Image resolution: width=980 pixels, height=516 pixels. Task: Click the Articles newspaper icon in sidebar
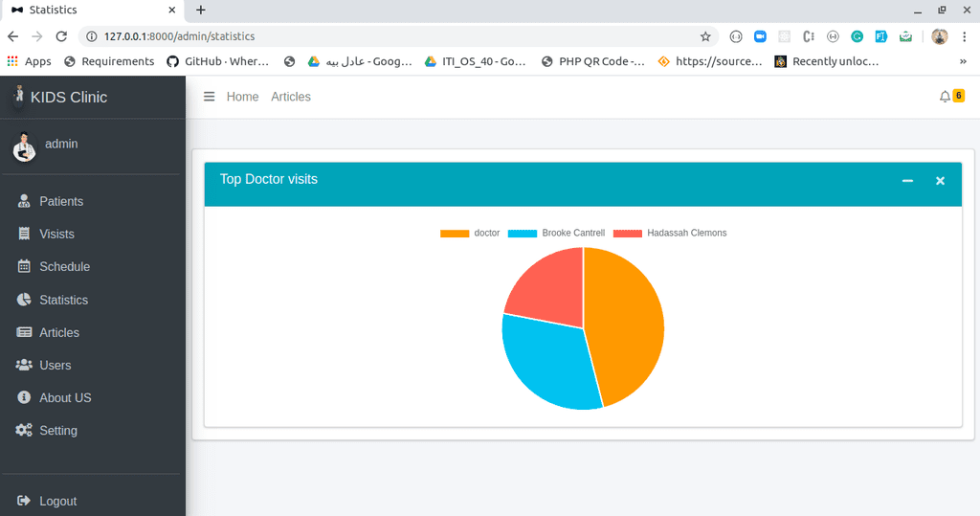(x=24, y=332)
